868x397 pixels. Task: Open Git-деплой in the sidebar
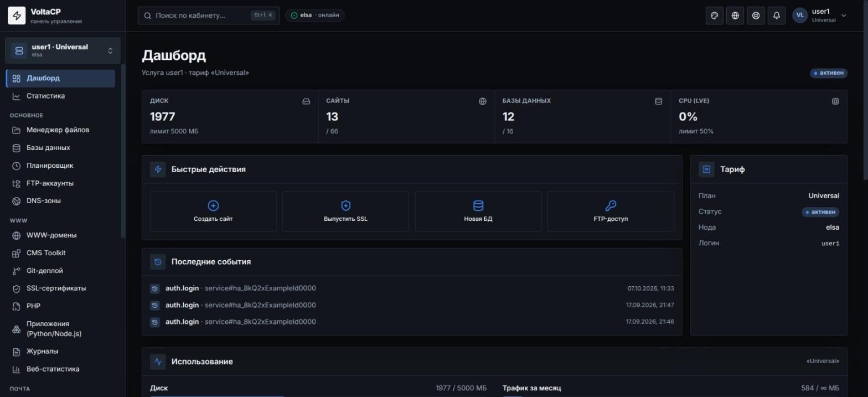coord(61,271)
